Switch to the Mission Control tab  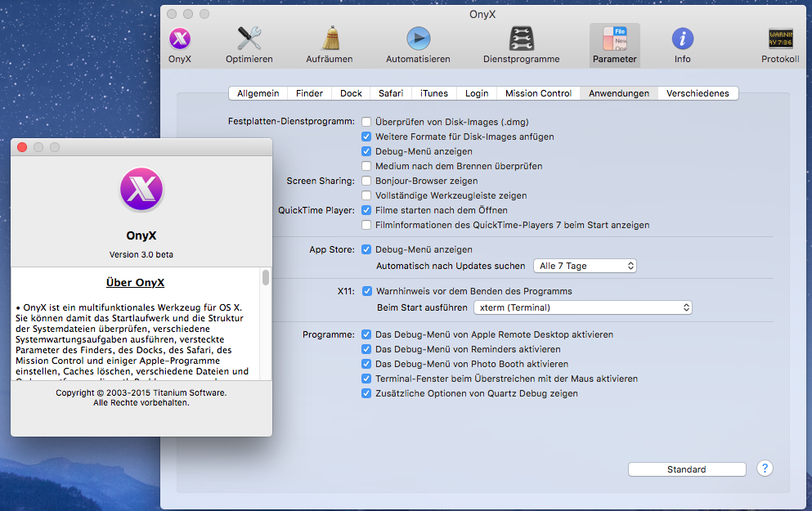tap(538, 93)
